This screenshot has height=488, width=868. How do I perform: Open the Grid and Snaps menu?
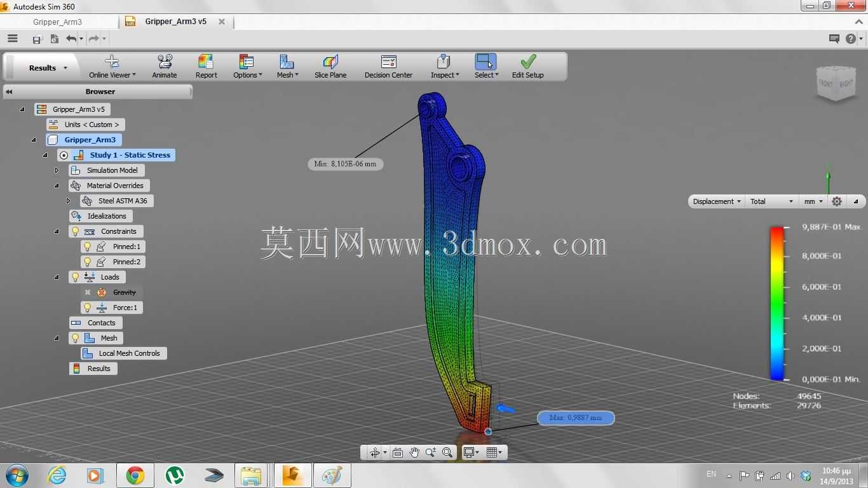pos(494,452)
